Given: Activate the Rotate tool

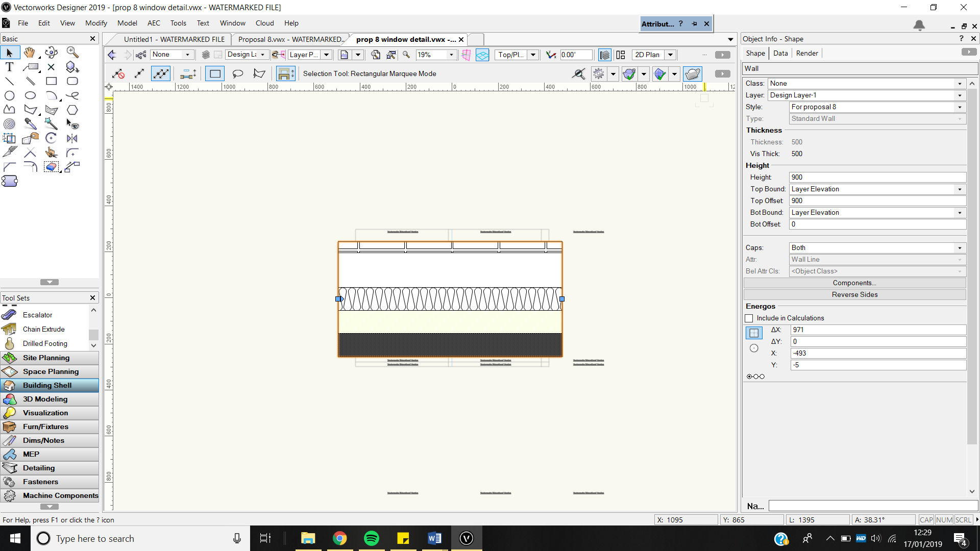Looking at the screenshot, I should point(51,138).
